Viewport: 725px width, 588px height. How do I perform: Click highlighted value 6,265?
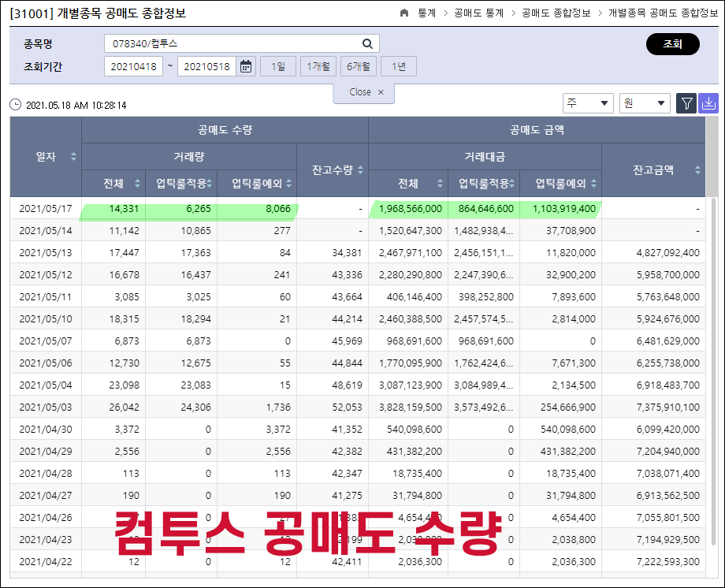coord(199,209)
